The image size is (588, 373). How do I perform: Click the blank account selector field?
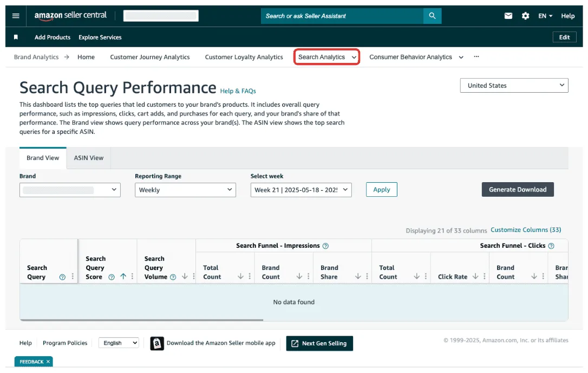(x=161, y=16)
